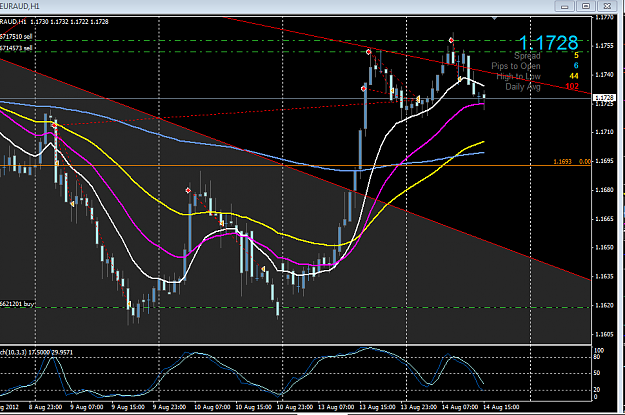Image resolution: width=625 pixels, height=415 pixels.
Task: Click the red trade marker near 1.1680 on 10 Aug
Action: (188, 191)
